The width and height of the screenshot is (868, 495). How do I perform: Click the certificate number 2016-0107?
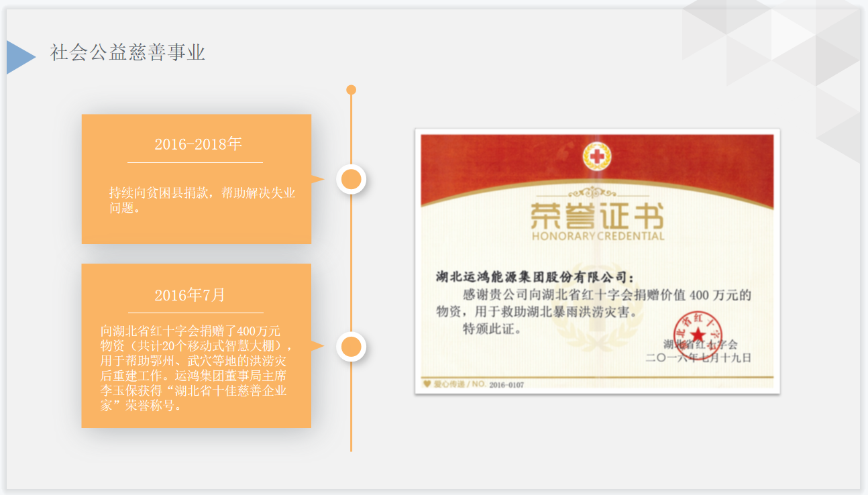tap(506, 385)
